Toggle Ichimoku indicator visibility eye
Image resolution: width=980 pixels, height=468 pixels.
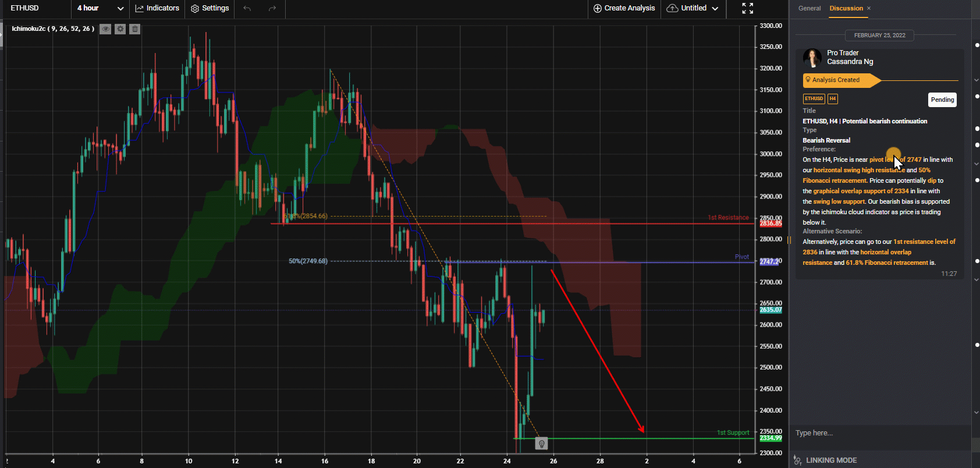pyautogui.click(x=105, y=29)
